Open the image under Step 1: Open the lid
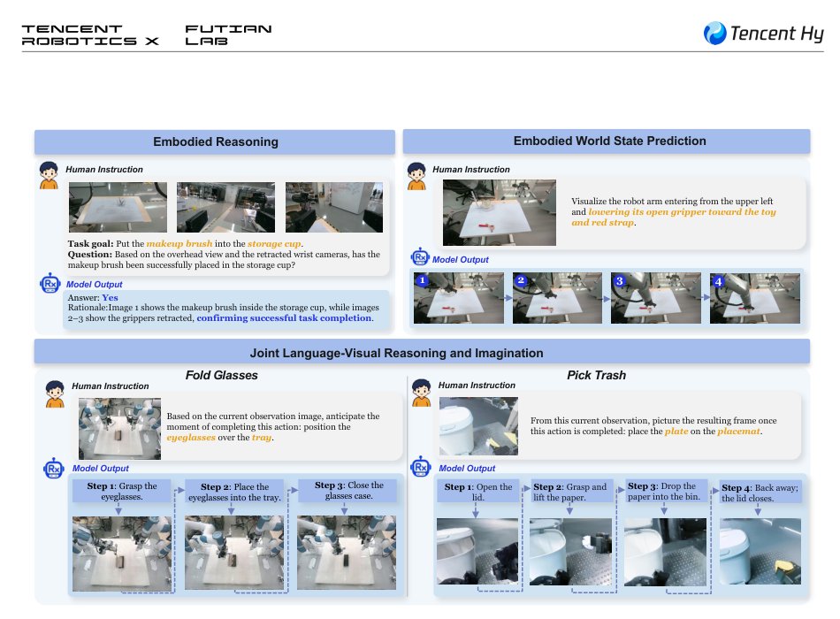This screenshot has height=619, width=840. (477, 551)
